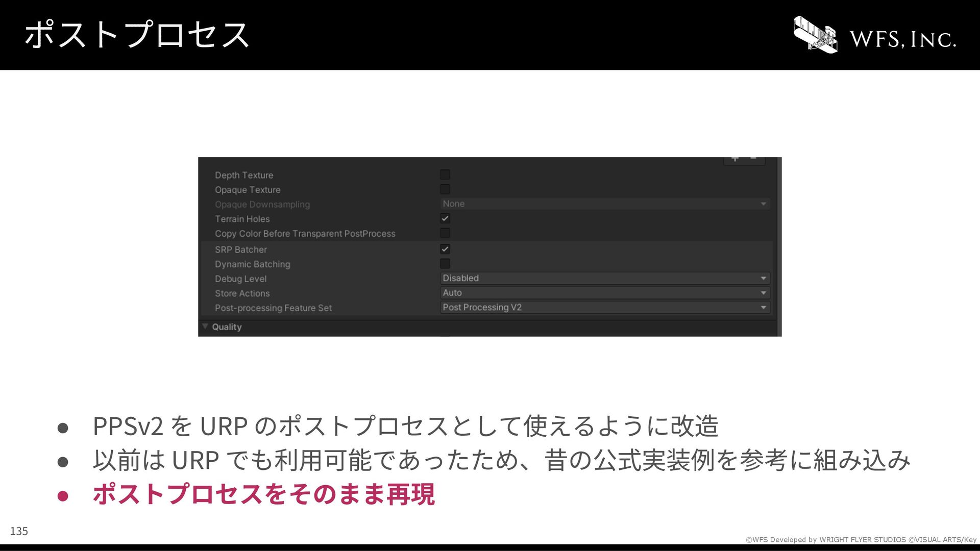
Task: Click the WFS, INC. company name text
Action: pos(903,39)
